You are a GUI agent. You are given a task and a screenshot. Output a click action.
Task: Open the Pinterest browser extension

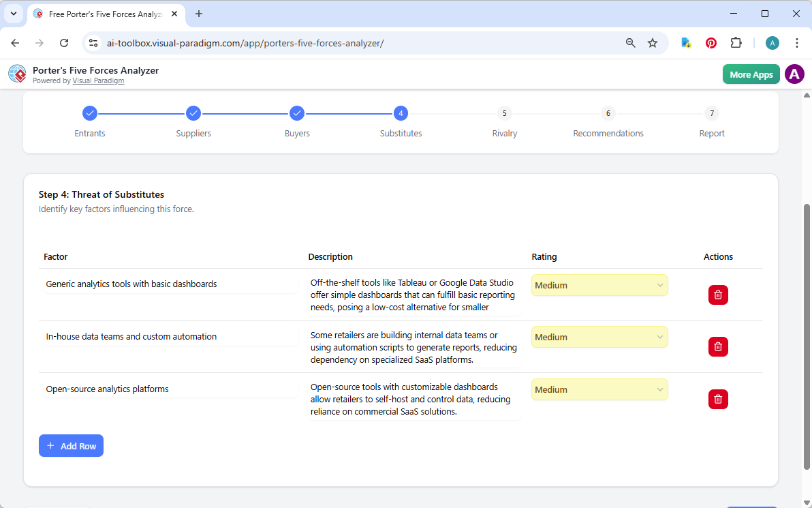[710, 42]
